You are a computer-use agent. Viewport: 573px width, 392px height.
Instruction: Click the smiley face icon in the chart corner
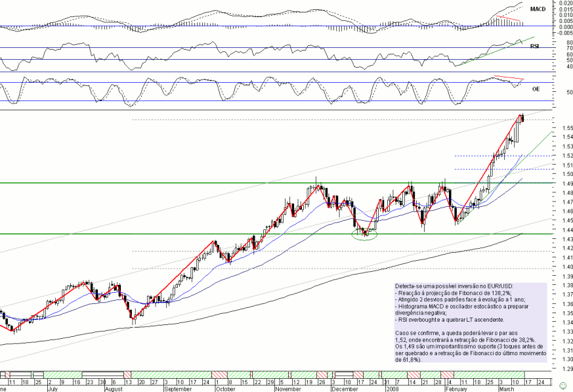coord(562,385)
